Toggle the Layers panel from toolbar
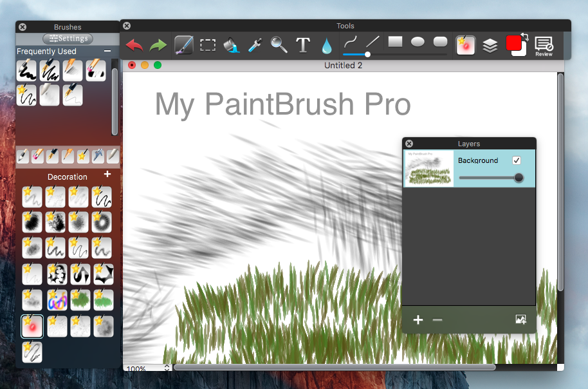588x389 pixels. pyautogui.click(x=490, y=46)
